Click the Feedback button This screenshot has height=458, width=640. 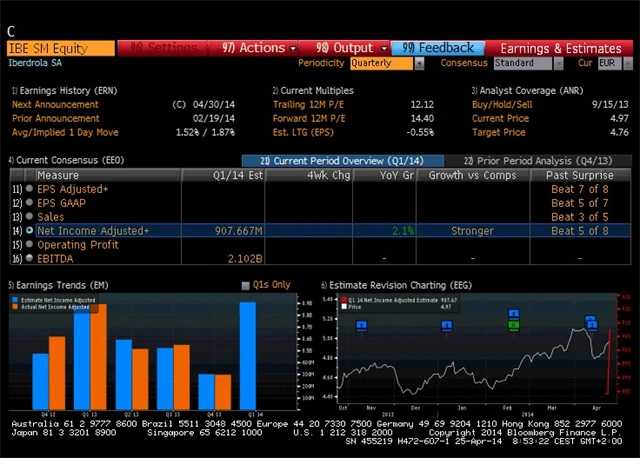coord(438,47)
